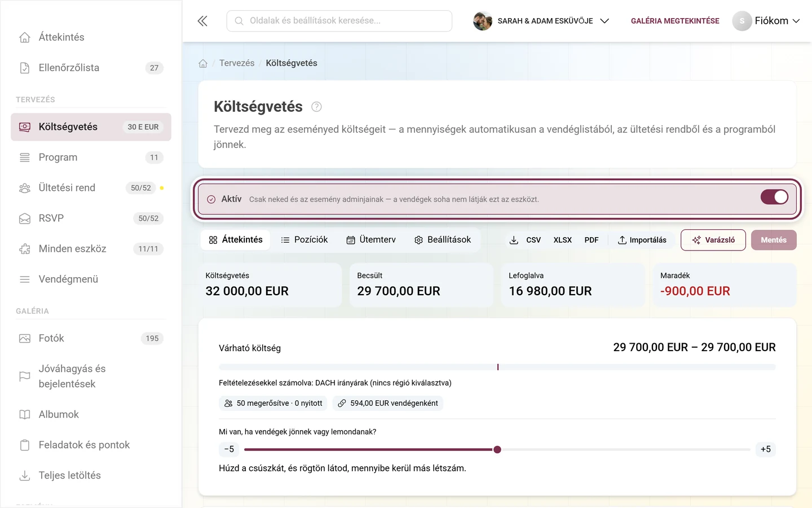Click the Lefoglalva 16 980,00 EUR card
812x508 pixels.
(573, 285)
